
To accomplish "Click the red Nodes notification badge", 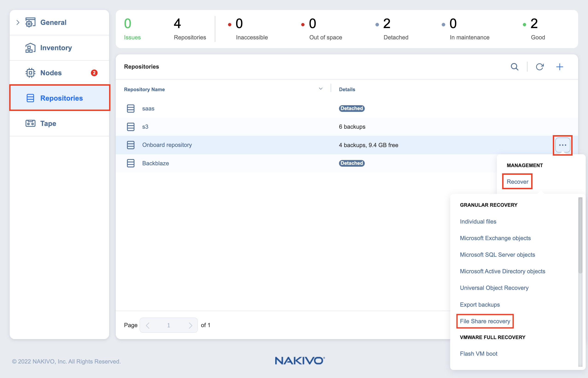I will (x=94, y=73).
